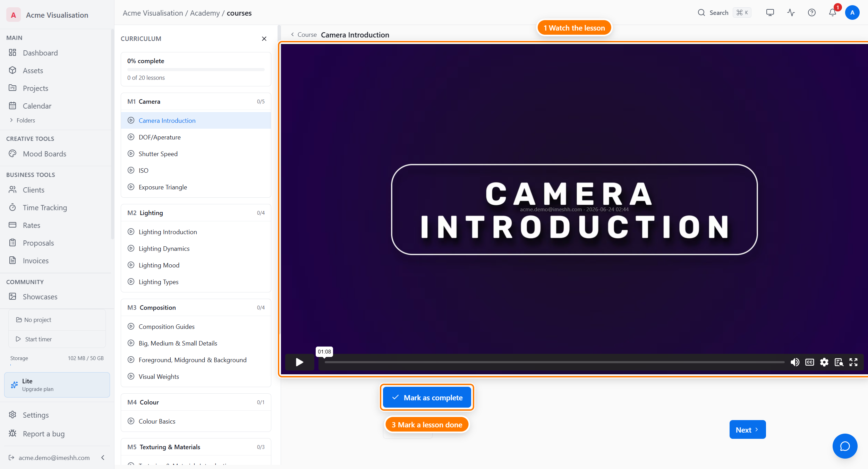Image resolution: width=868 pixels, height=469 pixels.
Task: Open the ISO lesson
Action: pyautogui.click(x=196, y=170)
